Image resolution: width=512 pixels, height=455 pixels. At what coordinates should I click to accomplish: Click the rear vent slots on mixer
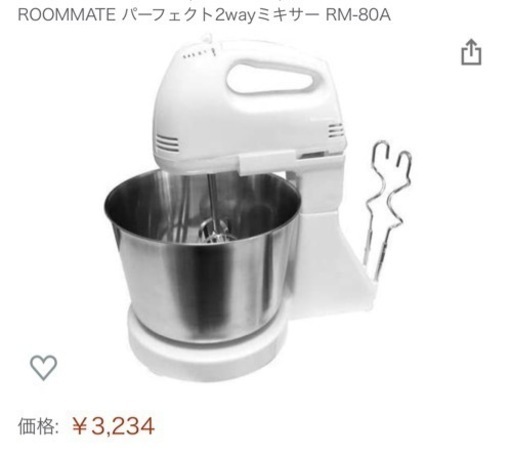(335, 130)
